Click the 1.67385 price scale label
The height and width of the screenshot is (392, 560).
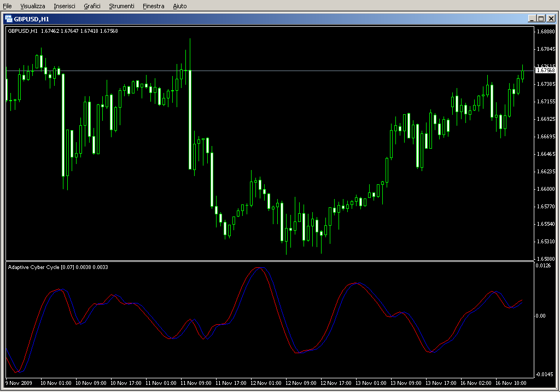point(546,84)
